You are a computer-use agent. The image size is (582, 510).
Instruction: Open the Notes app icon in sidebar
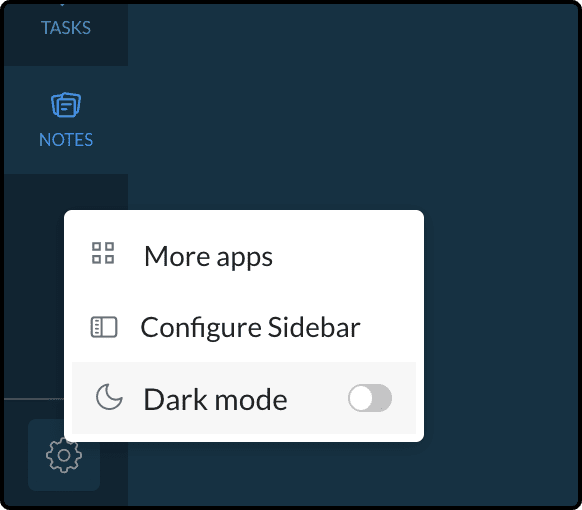point(66,105)
